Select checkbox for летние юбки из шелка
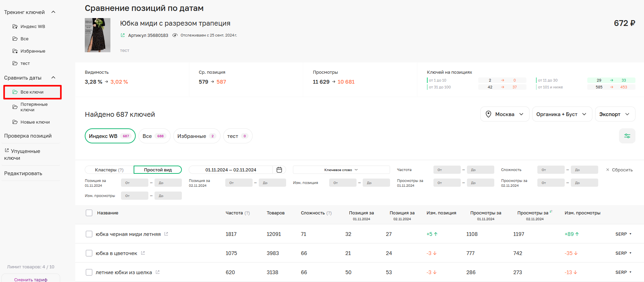Screen dimensions: 644x282 pos(89,272)
